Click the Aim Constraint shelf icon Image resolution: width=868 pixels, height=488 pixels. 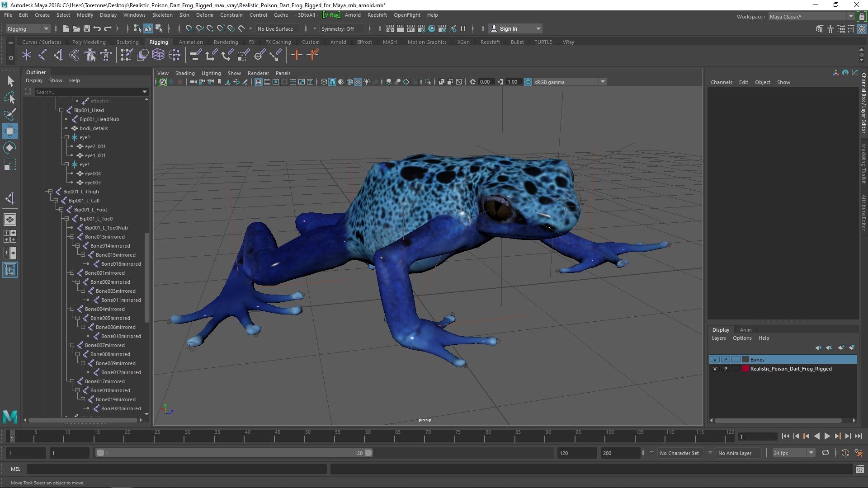[x=259, y=55]
